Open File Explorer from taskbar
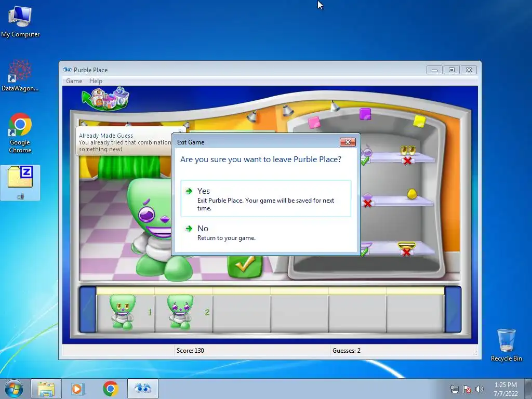Viewport: 532px width, 399px height. coord(46,389)
